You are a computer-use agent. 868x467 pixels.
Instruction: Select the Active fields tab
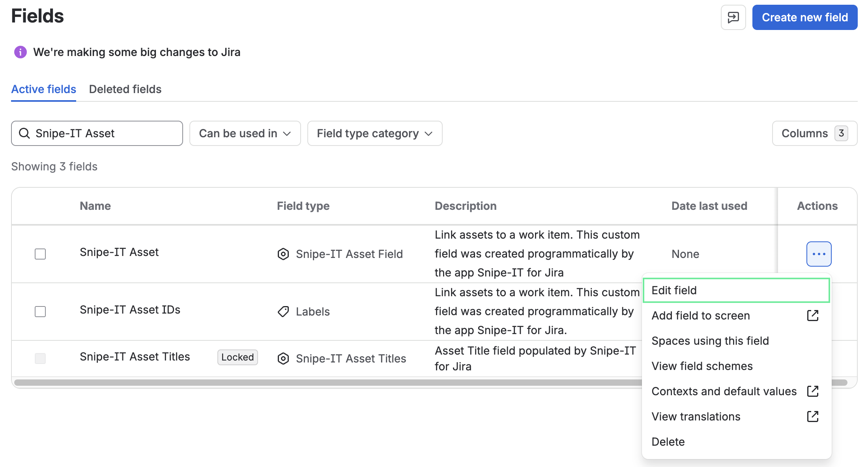[x=43, y=89]
